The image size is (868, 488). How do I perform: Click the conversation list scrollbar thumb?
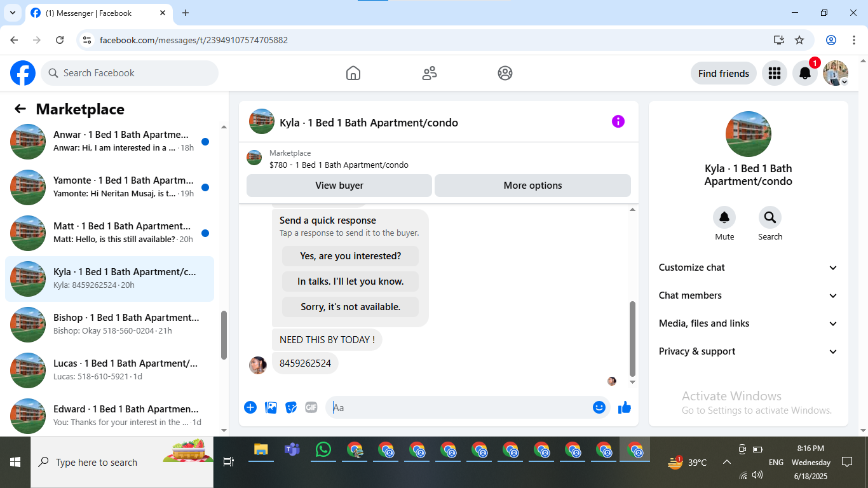224,335
